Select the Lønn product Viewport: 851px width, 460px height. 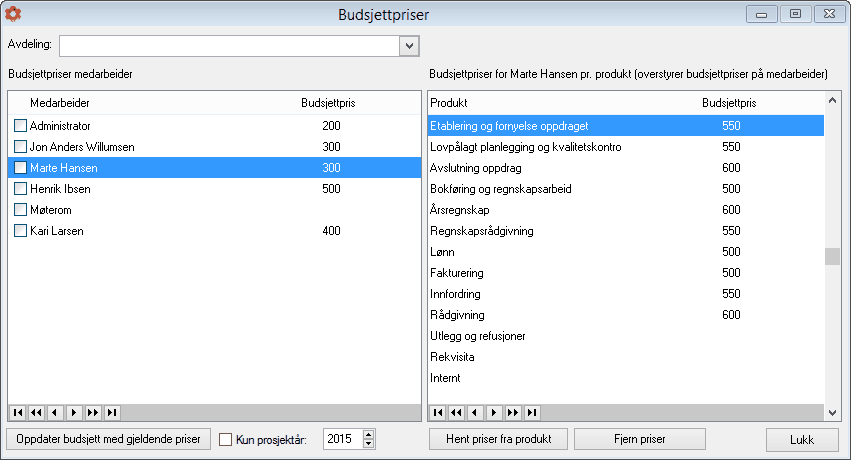[x=442, y=252]
